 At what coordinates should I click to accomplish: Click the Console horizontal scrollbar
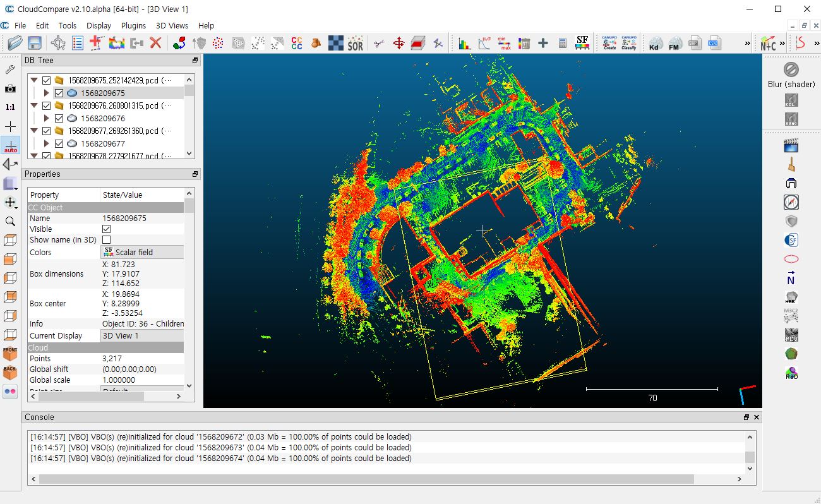[366, 479]
